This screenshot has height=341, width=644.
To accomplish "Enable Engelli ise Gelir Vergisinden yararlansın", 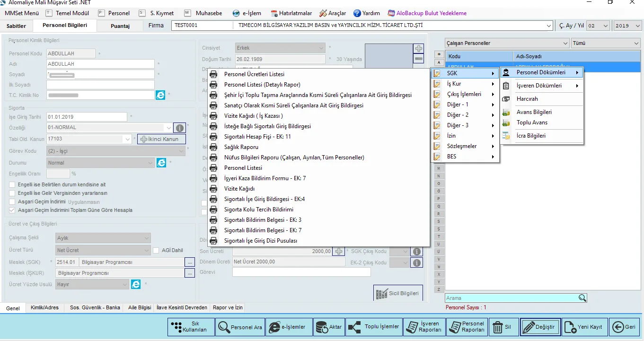I will click(12, 193).
